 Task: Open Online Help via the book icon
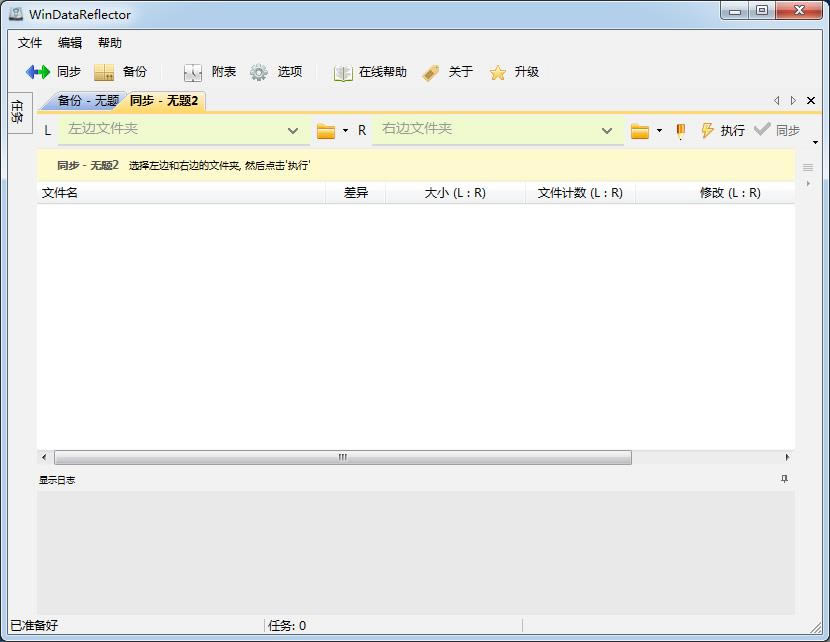tap(343, 73)
